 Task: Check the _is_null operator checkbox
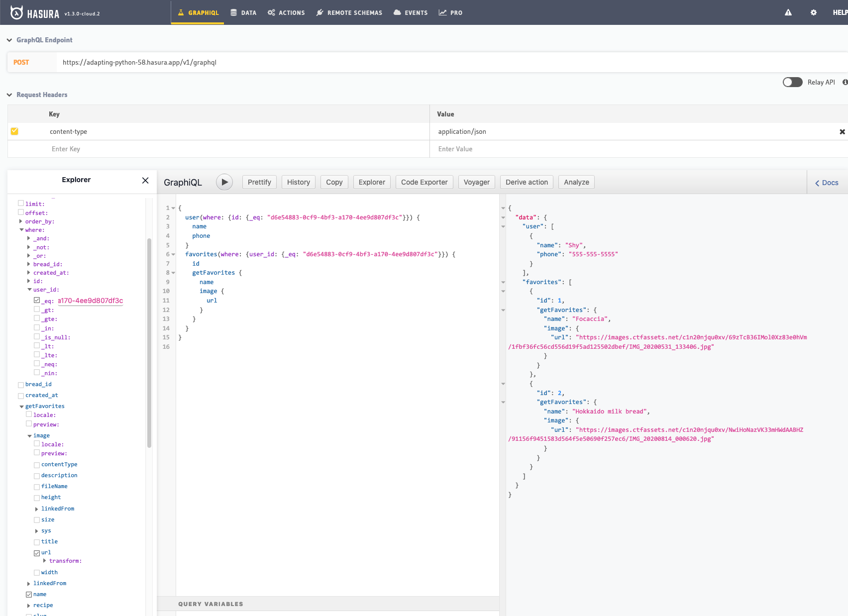[x=37, y=336]
